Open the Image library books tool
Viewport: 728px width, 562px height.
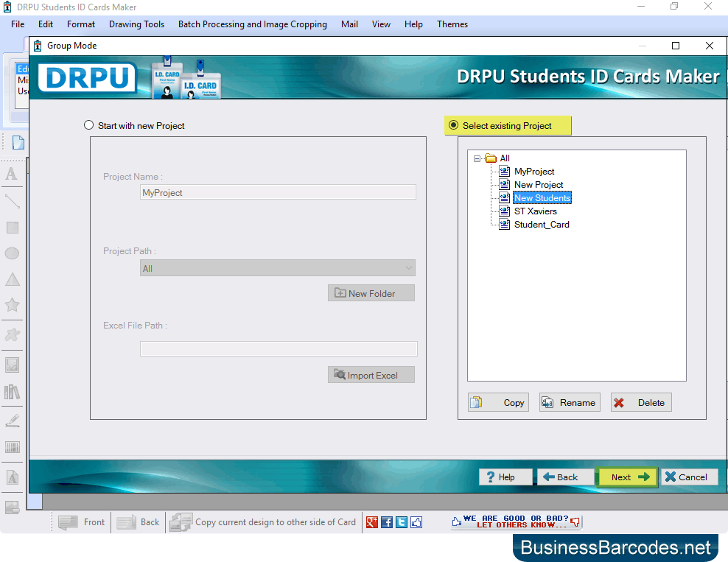point(12,392)
